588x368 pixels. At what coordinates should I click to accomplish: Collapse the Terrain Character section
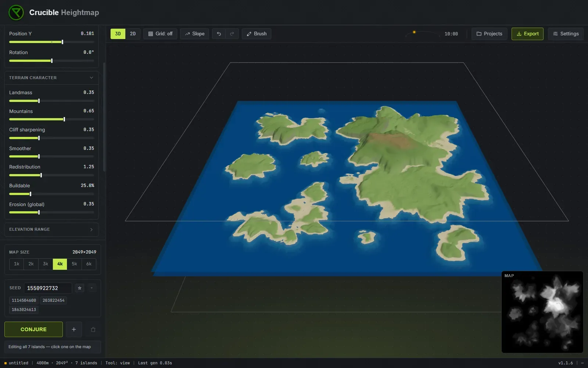(x=51, y=78)
